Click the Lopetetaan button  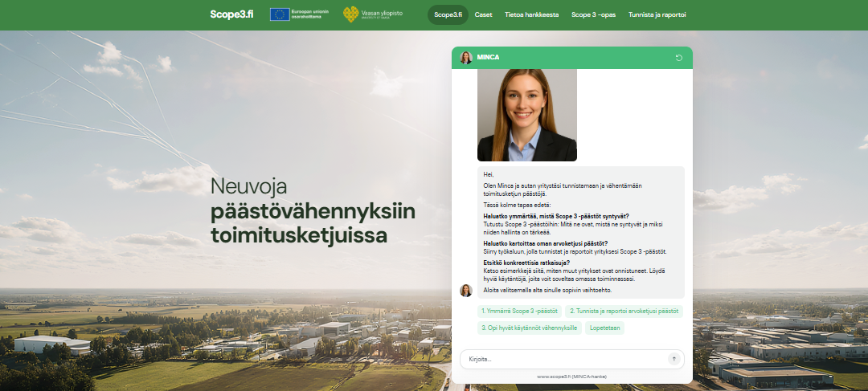click(x=604, y=328)
